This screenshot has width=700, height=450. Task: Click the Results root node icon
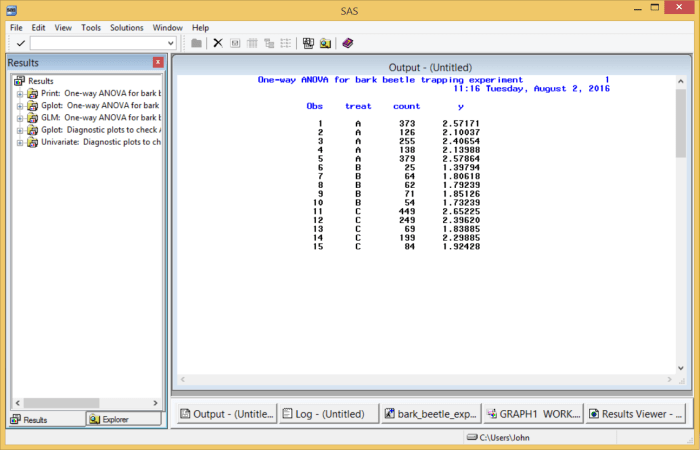pos(19,81)
